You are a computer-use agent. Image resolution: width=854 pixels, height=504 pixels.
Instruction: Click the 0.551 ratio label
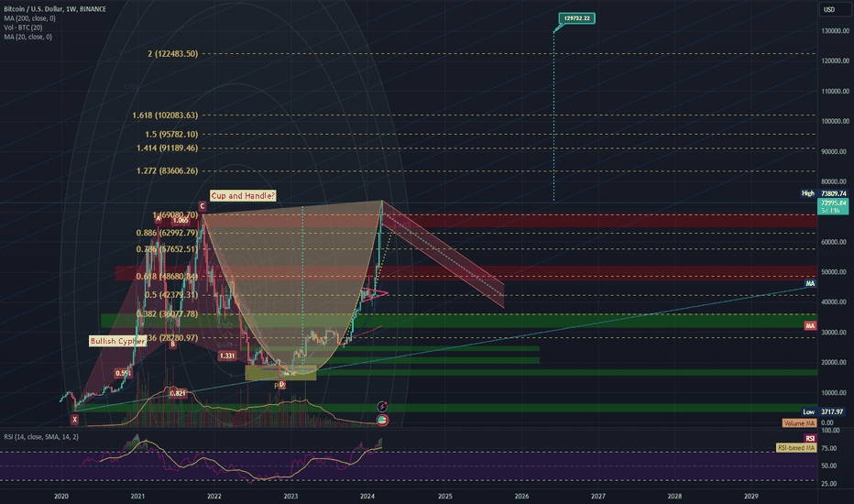tap(123, 373)
